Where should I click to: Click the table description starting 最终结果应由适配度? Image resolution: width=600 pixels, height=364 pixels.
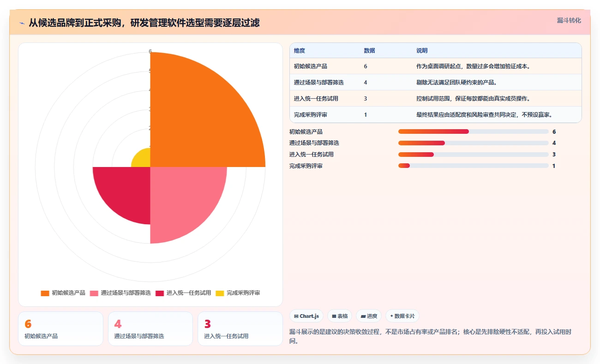[484, 115]
